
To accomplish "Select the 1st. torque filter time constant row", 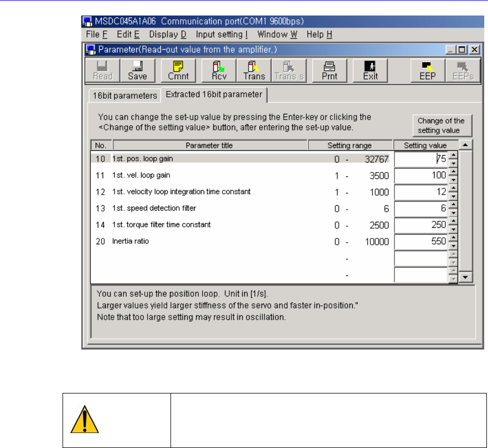I will (x=242, y=225).
